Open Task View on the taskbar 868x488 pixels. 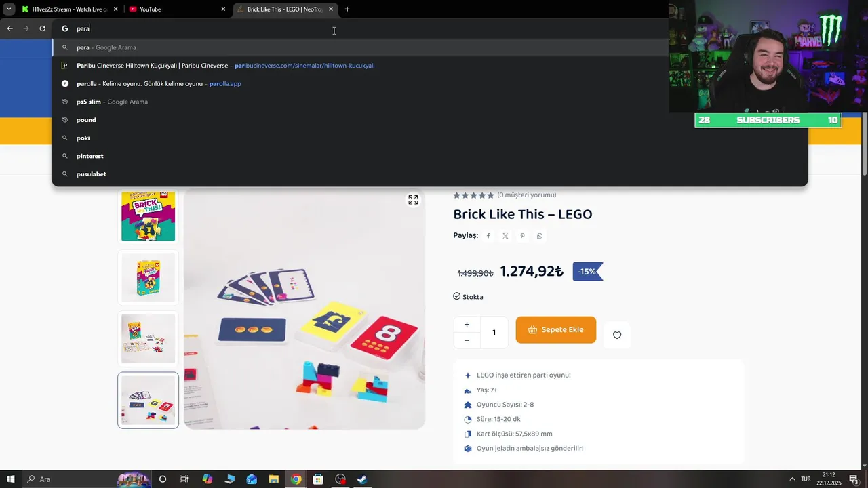(x=184, y=479)
